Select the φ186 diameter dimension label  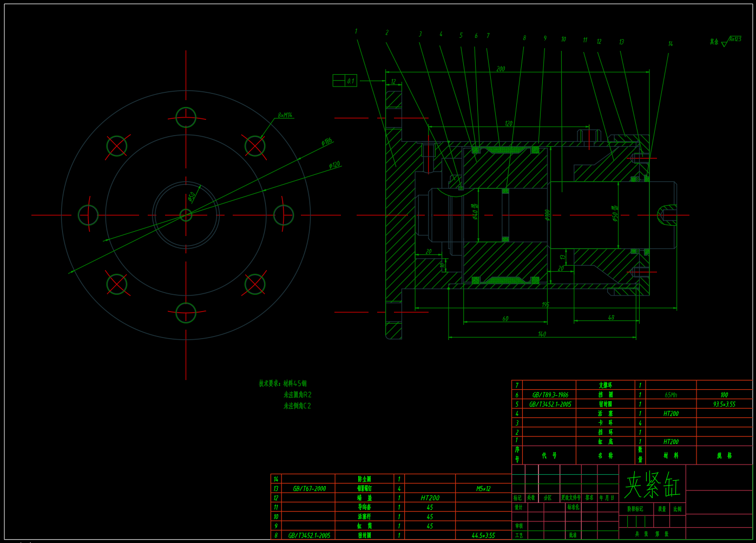click(326, 141)
